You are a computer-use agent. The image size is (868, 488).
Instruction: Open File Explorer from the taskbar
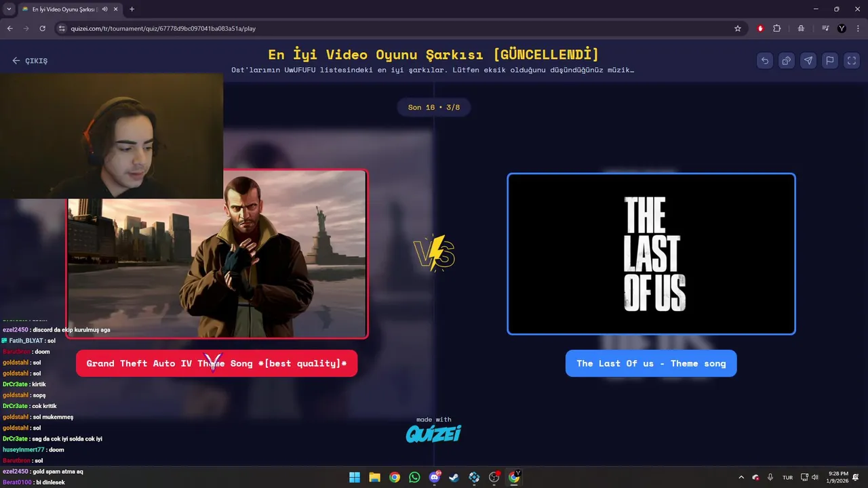(374, 477)
